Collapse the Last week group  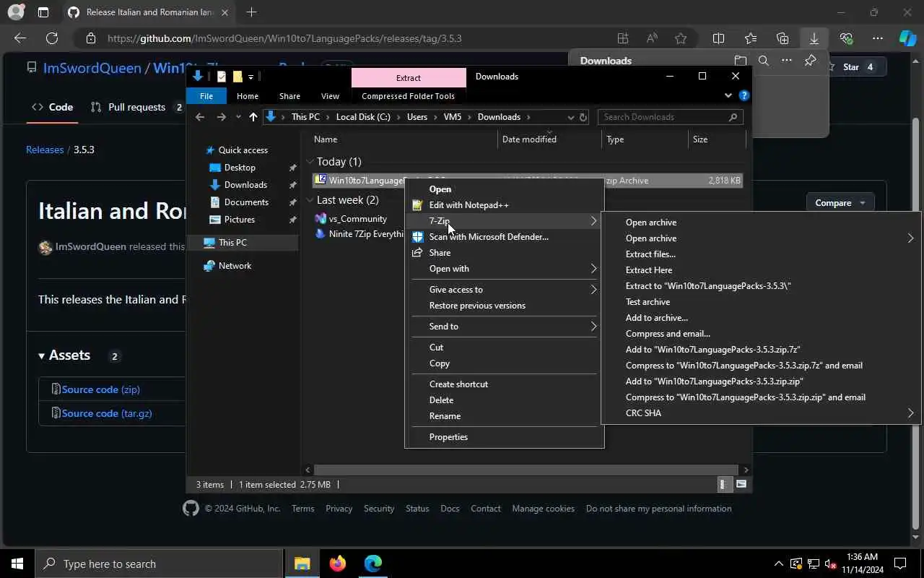click(310, 200)
